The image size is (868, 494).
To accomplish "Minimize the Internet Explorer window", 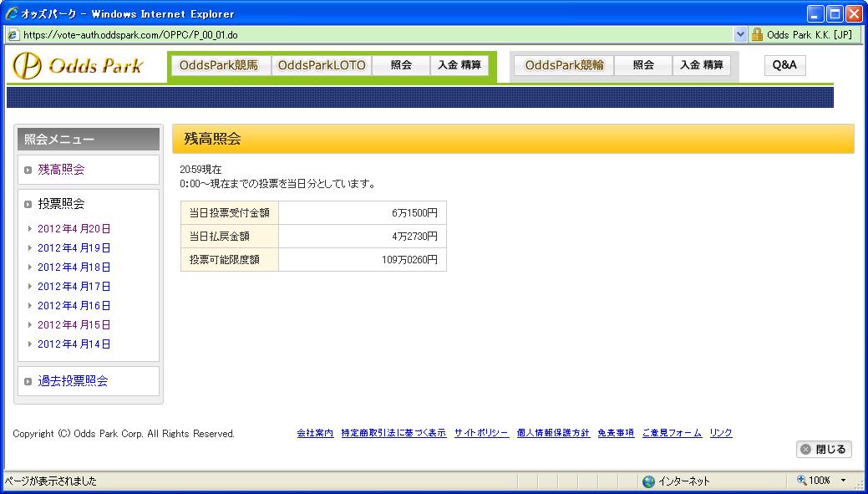I will coord(816,13).
